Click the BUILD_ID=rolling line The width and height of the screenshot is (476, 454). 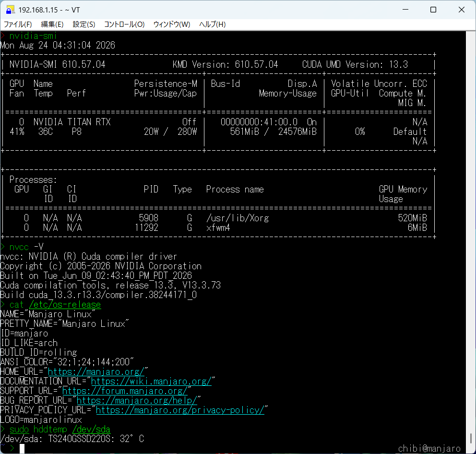point(38,352)
